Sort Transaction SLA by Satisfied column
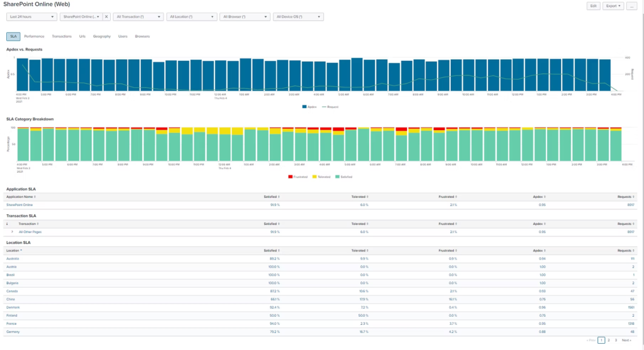The width and height of the screenshot is (644, 350). (272, 224)
